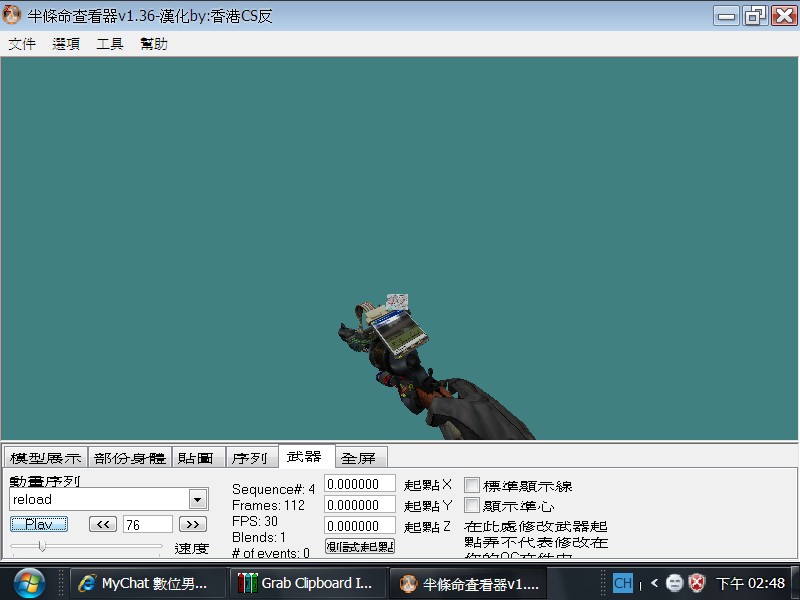Show hidden tray icons arrow
This screenshot has height=600, width=800.
click(x=654, y=583)
